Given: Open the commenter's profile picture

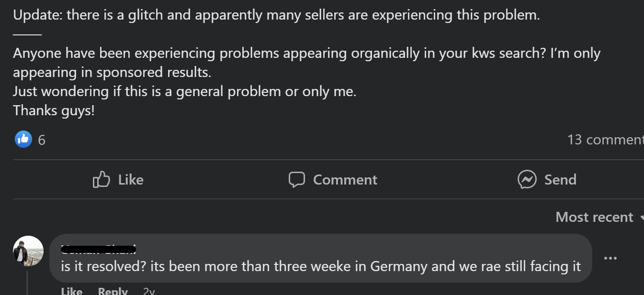Looking at the screenshot, I should (x=28, y=251).
